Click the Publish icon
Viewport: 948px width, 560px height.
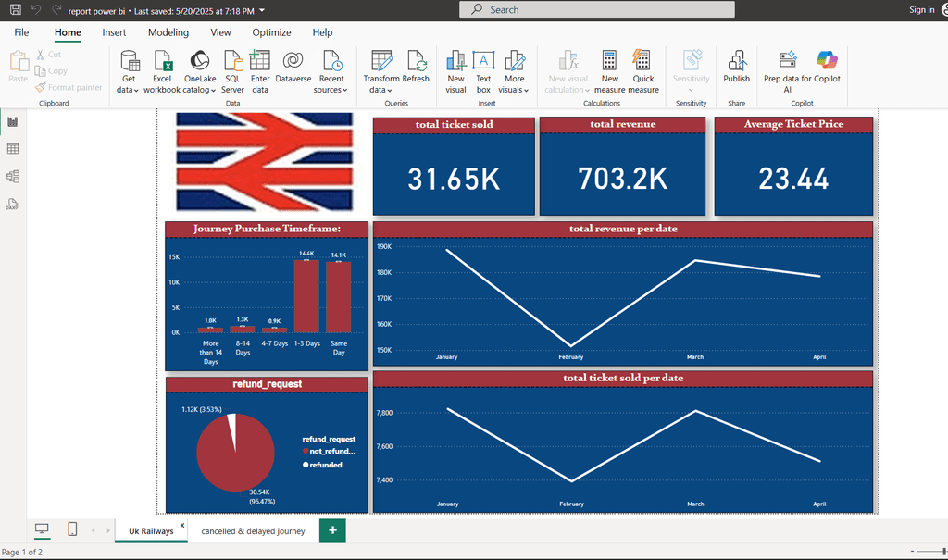coord(736,68)
